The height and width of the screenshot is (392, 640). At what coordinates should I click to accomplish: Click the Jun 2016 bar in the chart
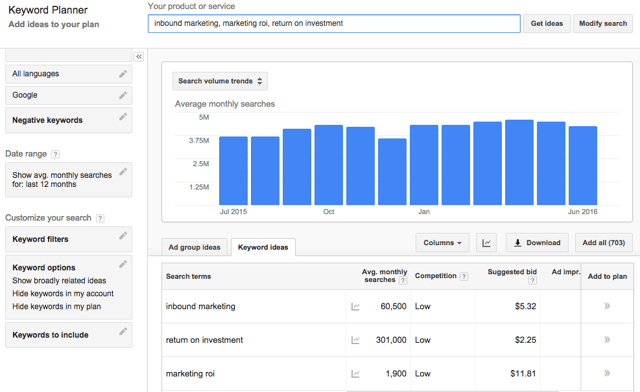pyautogui.click(x=583, y=166)
